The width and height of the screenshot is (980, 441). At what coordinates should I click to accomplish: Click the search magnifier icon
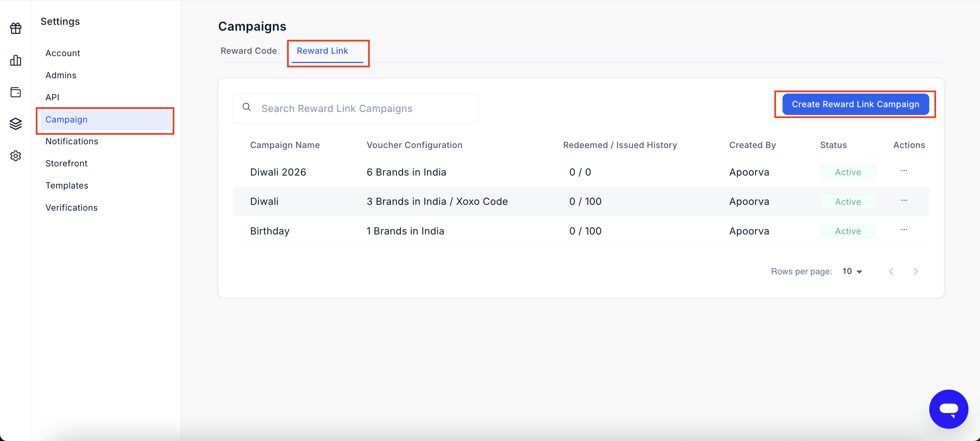(247, 107)
